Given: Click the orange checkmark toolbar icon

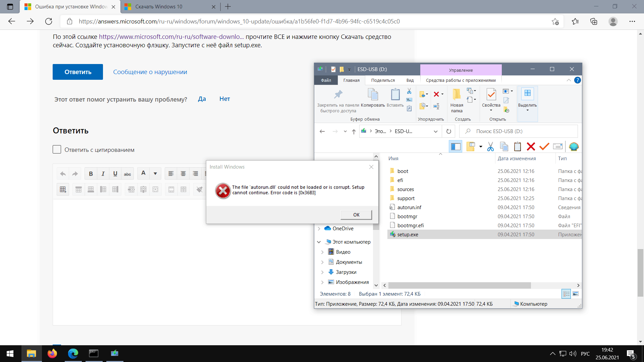Looking at the screenshot, I should (x=544, y=146).
